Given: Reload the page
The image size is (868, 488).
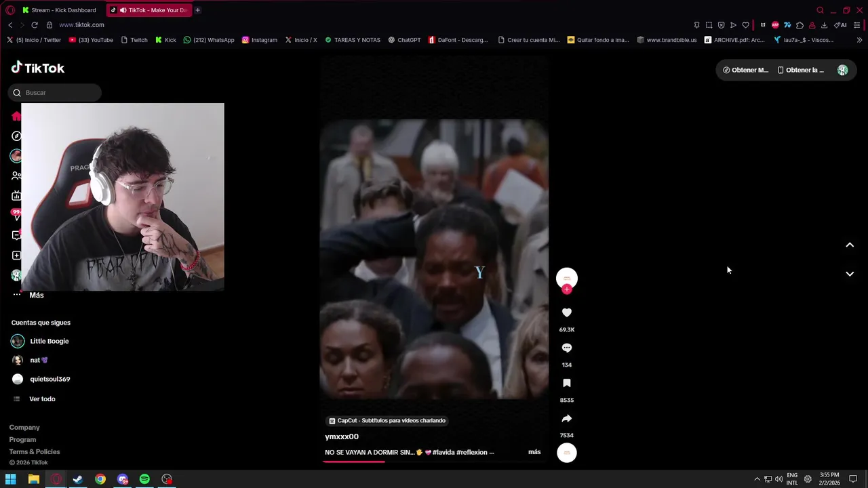Looking at the screenshot, I should (x=35, y=25).
